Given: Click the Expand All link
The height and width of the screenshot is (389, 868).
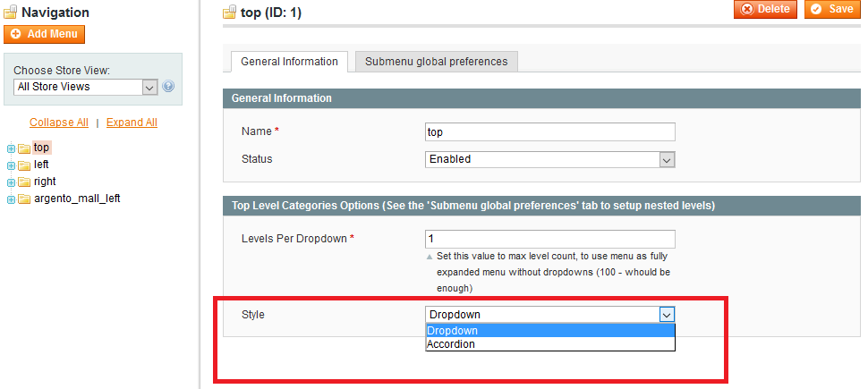Looking at the screenshot, I should pos(132,123).
